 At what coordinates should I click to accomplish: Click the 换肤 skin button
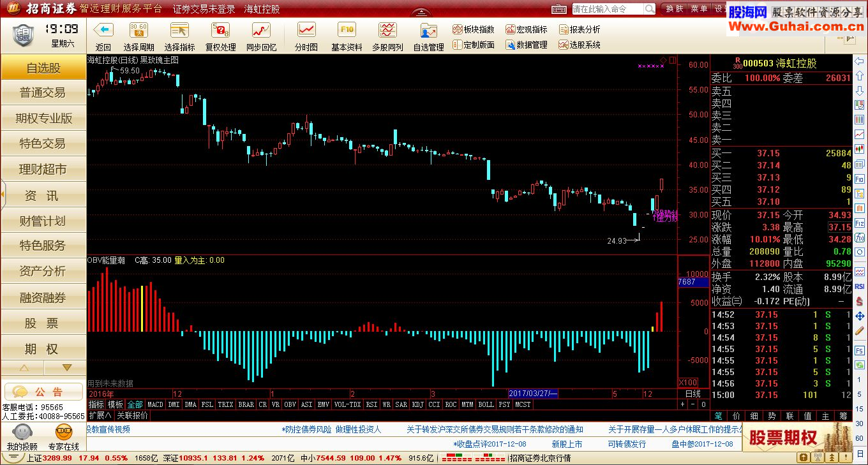click(675, 9)
